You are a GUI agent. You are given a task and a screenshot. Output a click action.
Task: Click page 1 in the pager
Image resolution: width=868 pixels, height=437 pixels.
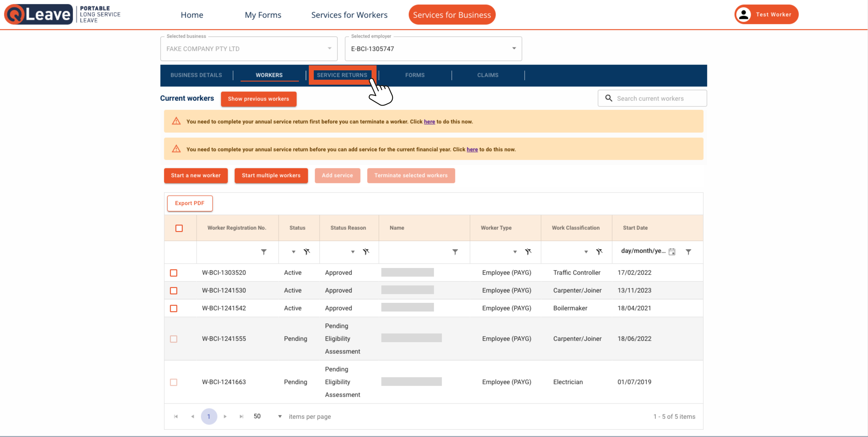209,416
